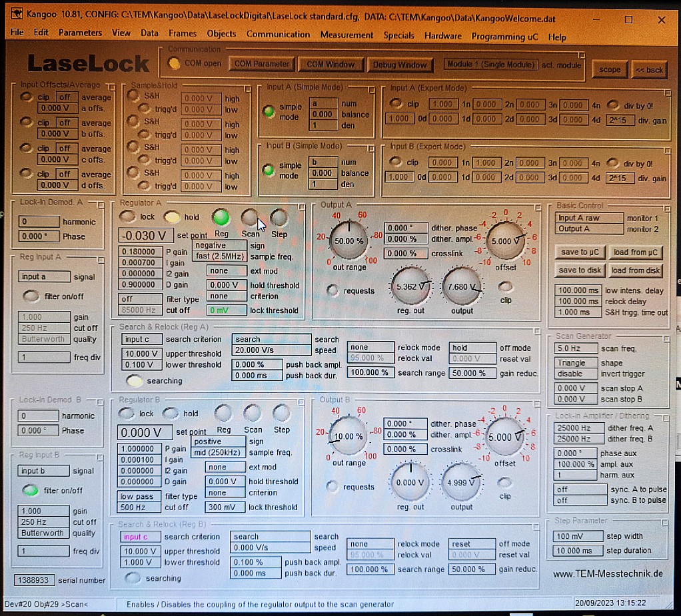
Task: Toggle Input A simple mode LED
Action: [x=269, y=112]
